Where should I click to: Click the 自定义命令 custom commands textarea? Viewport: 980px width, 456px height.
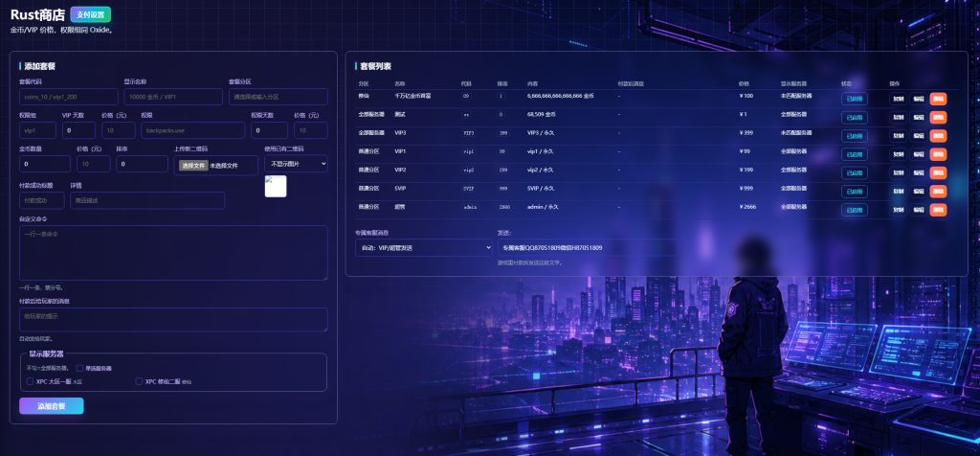tap(174, 253)
